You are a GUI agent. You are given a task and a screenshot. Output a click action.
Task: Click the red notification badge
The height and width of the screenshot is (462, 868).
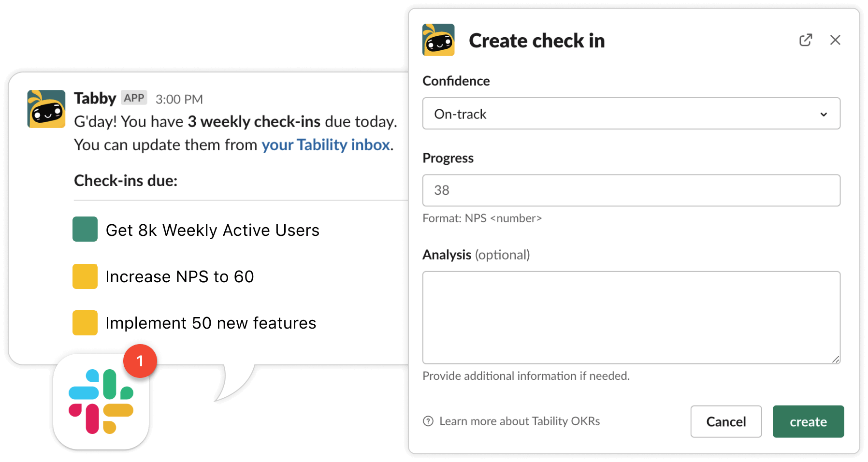[140, 361]
